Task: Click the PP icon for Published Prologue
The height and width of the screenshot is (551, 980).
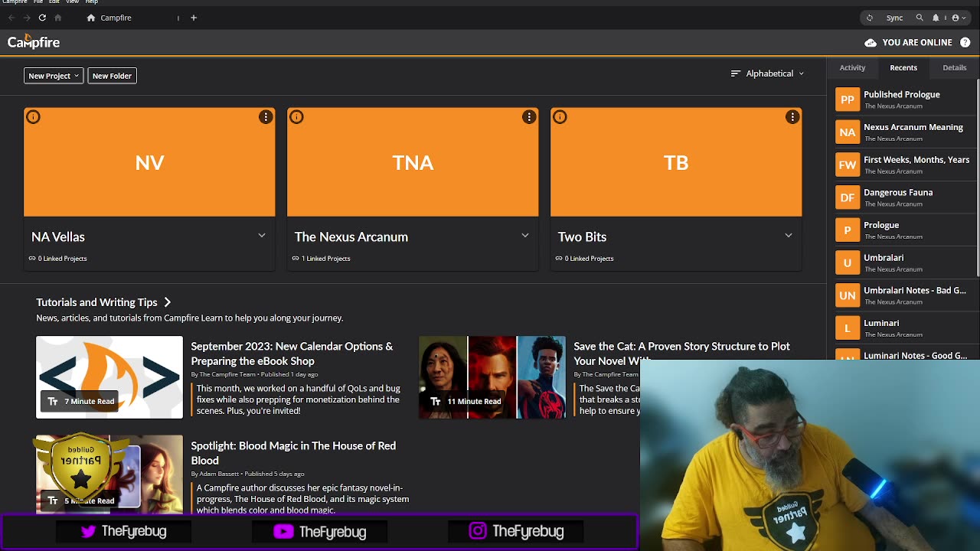Action: coord(848,99)
